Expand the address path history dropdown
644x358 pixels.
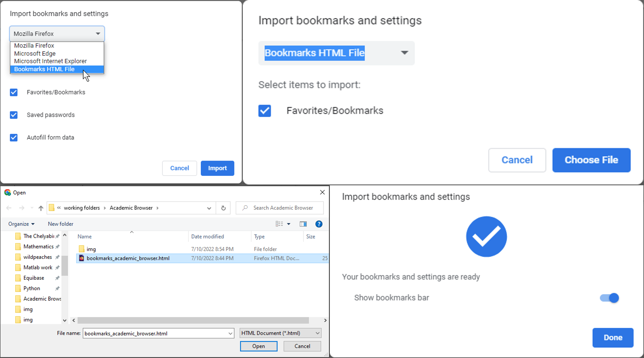209,208
